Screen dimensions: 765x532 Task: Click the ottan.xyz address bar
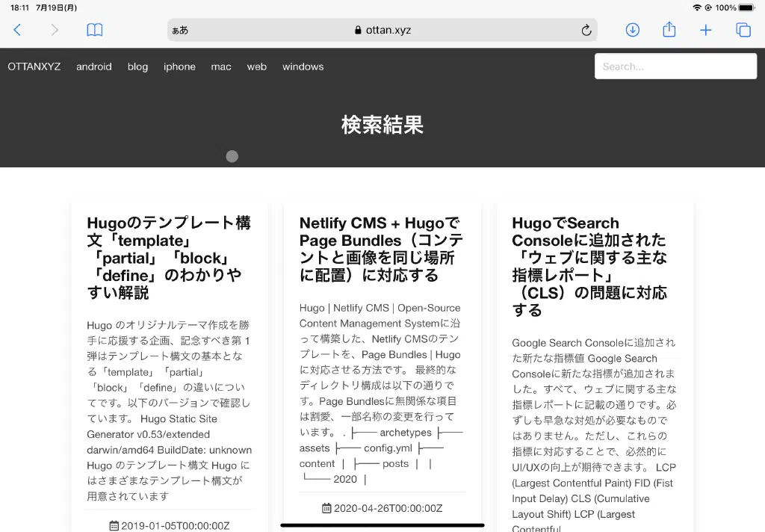pyautogui.click(x=382, y=30)
